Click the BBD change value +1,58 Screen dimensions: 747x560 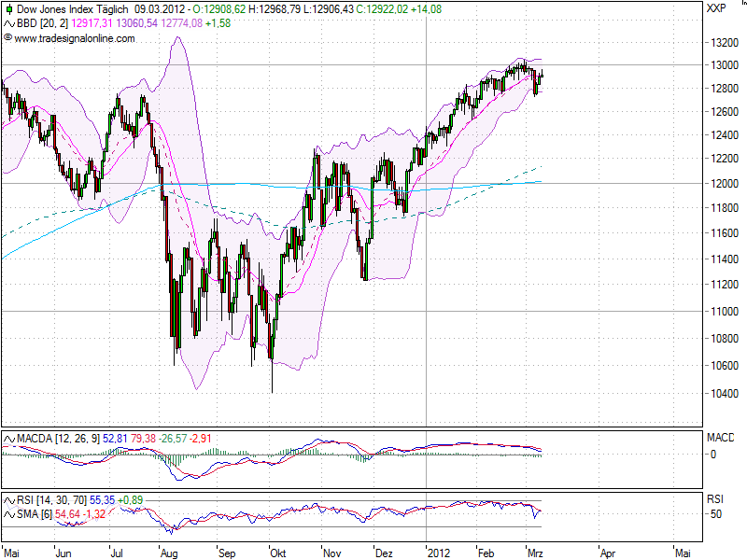click(x=218, y=23)
